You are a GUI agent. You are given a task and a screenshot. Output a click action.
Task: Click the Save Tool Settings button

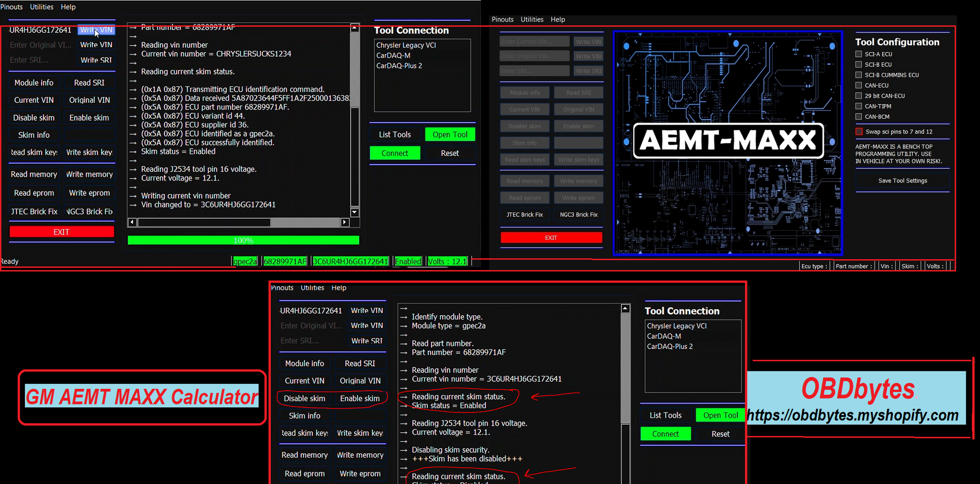pyautogui.click(x=902, y=180)
